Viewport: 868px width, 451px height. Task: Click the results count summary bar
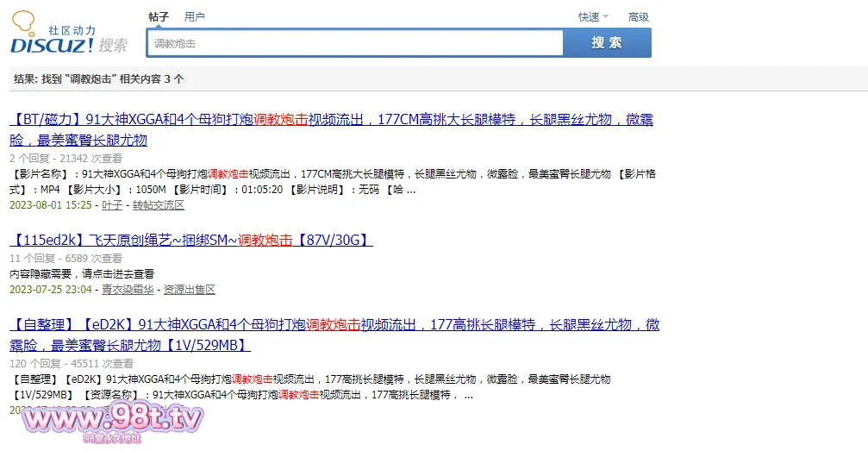(99, 78)
